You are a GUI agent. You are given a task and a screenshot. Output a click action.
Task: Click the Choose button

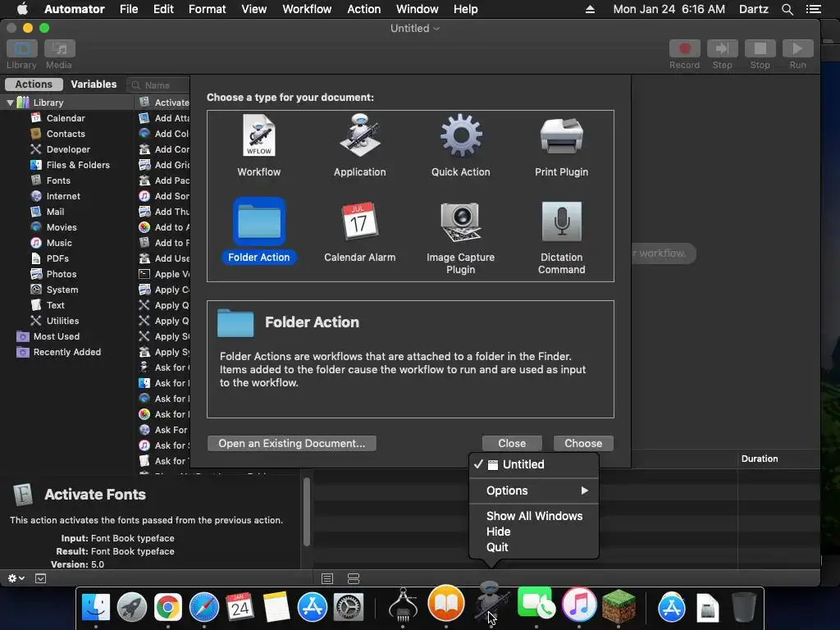click(583, 444)
